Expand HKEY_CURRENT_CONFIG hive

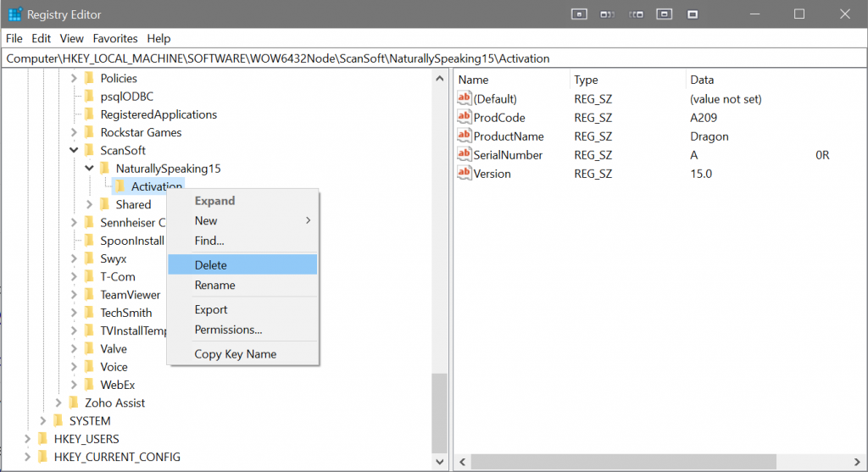point(27,457)
